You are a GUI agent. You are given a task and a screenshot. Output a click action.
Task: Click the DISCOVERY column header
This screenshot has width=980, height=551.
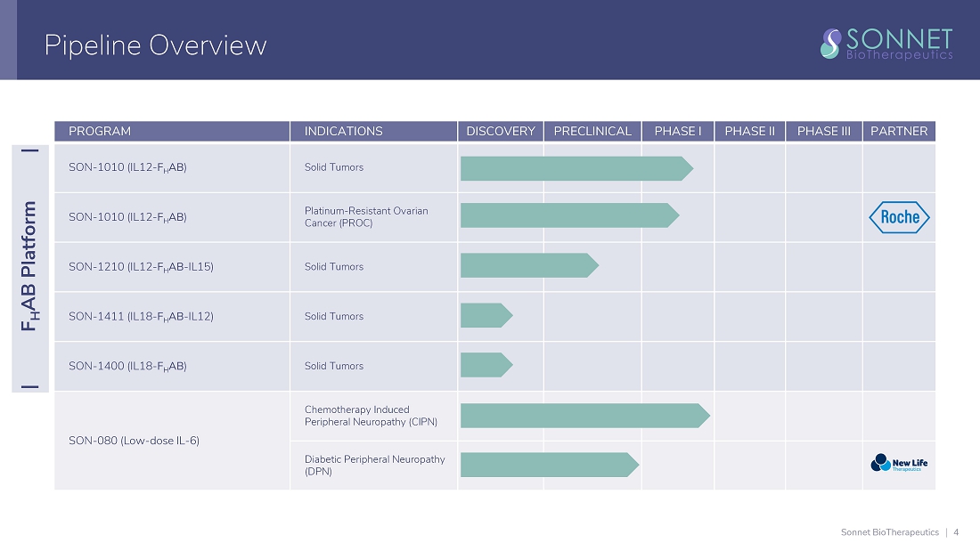tap(501, 132)
